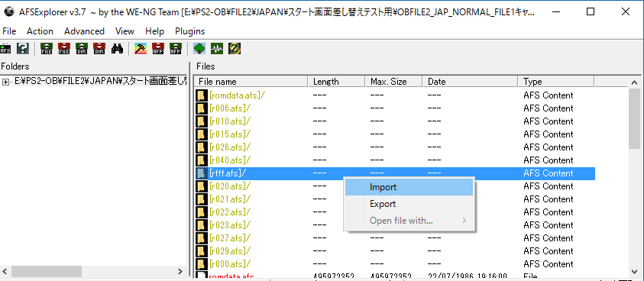
Task: Select the [r040.afs]/ file entry
Action: (x=230, y=160)
